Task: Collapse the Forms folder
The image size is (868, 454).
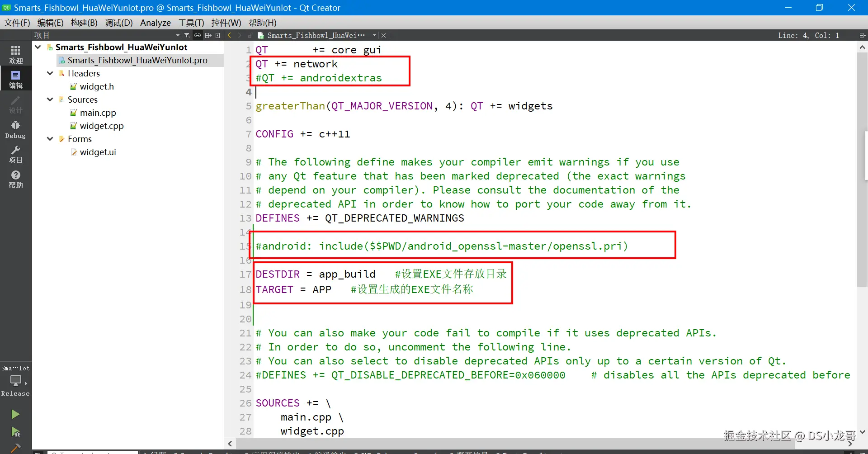Action: (50, 139)
